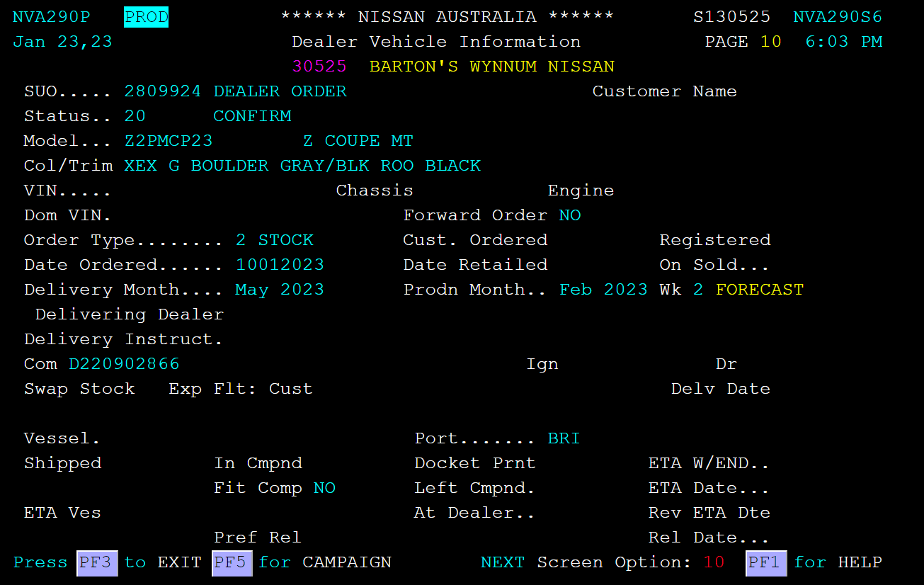Click the Dealer Vehicle Information heading

point(436,42)
